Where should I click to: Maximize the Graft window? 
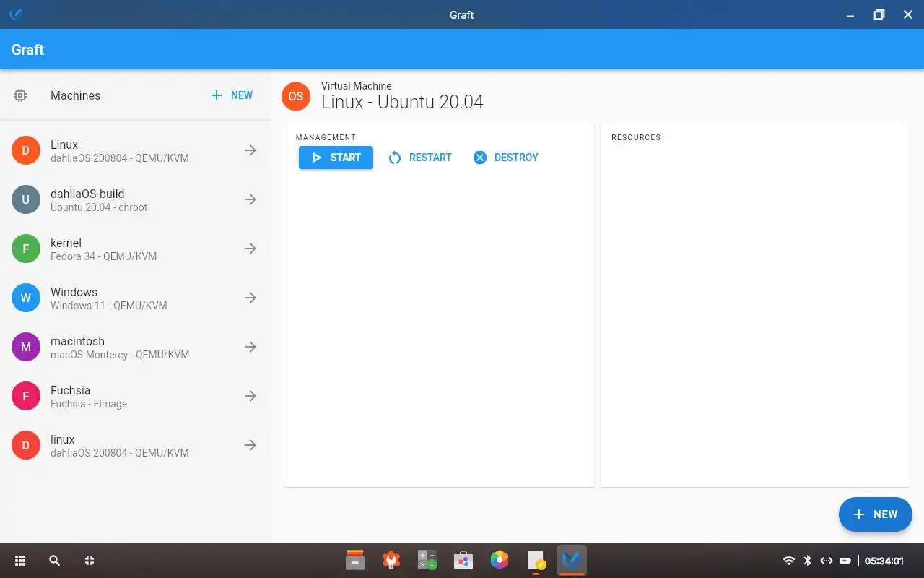coord(879,14)
